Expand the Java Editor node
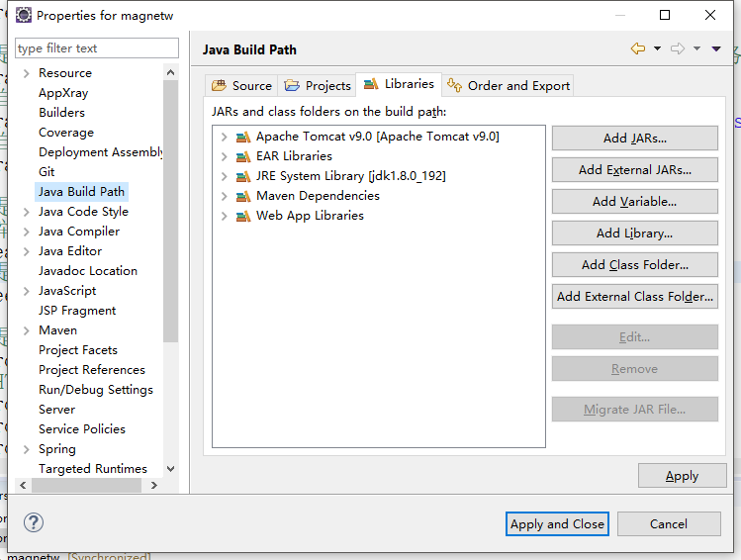741x560 pixels. click(x=27, y=251)
